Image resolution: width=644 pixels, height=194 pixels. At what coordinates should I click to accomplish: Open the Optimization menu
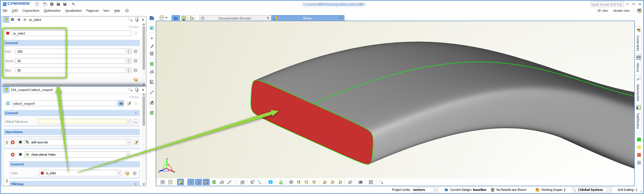(52, 11)
